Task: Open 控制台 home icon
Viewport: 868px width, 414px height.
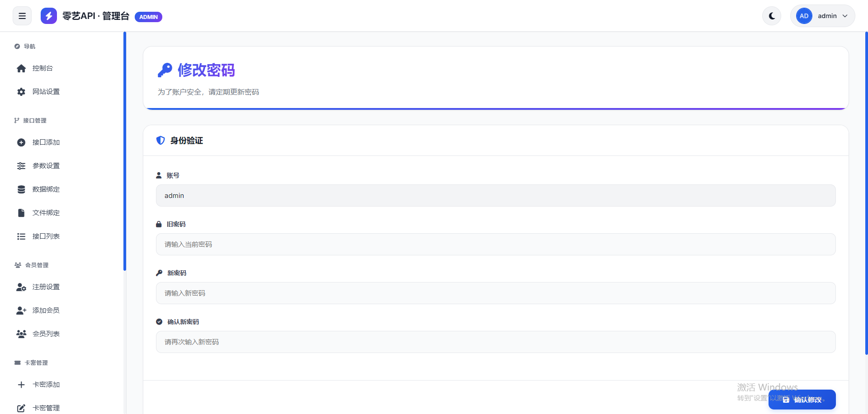Action: (x=21, y=68)
